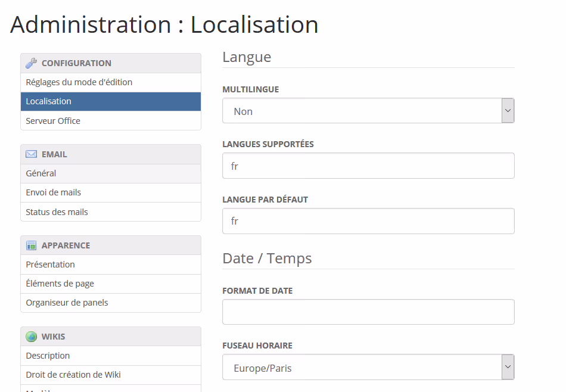Open Réglages du mode d'édition

pos(79,82)
